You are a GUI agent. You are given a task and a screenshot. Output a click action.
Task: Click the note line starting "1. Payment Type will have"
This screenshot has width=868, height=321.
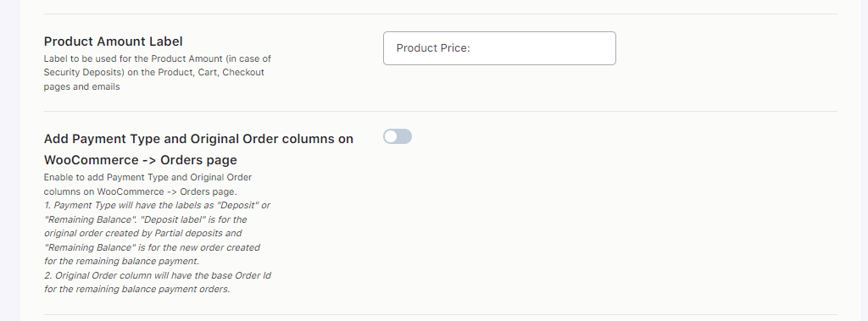157,205
